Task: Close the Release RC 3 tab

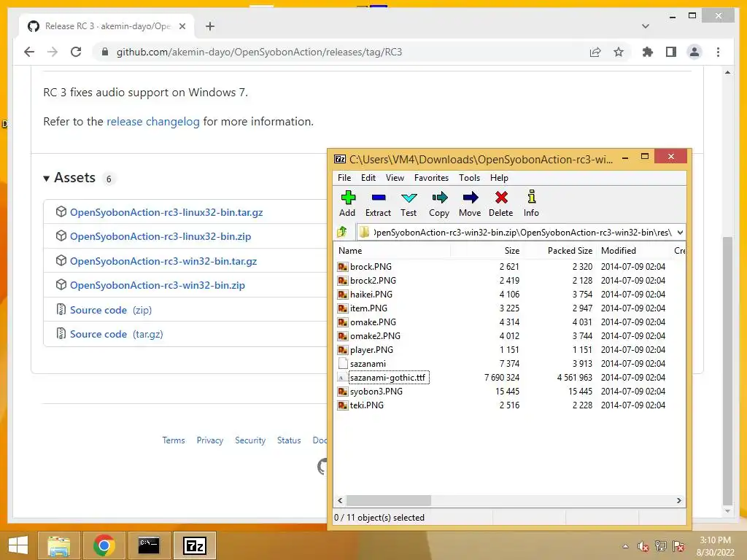Action: point(182,26)
